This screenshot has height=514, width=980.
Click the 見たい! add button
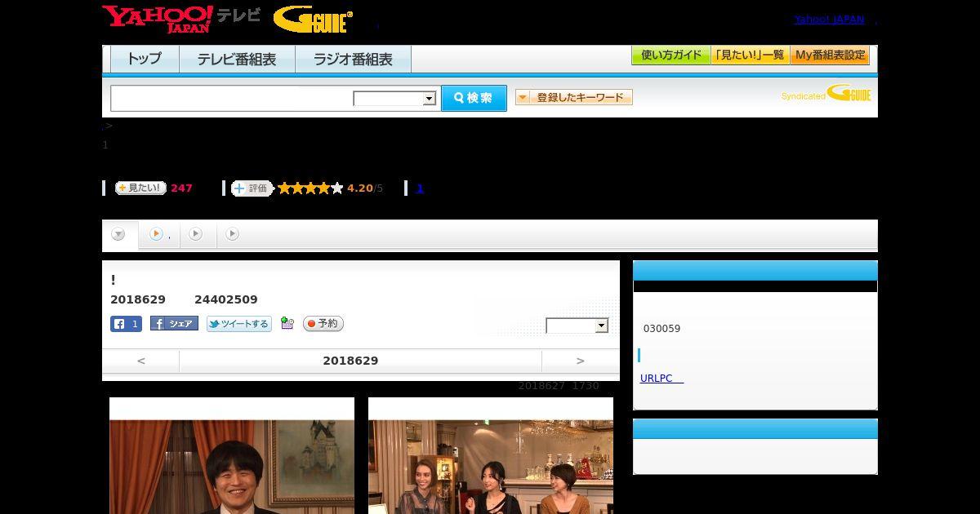pos(140,188)
